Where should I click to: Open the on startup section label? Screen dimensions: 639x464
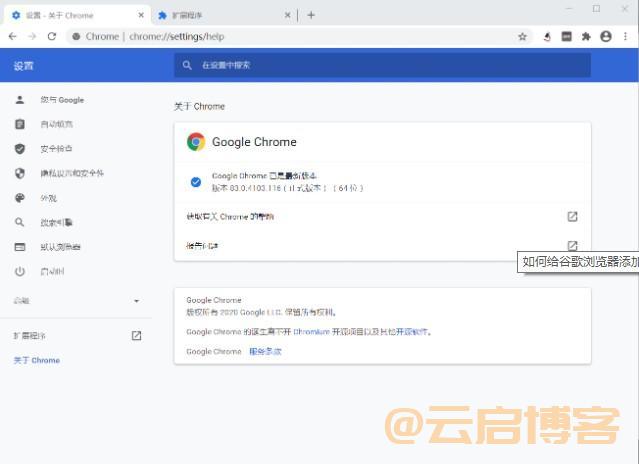pyautogui.click(x=52, y=271)
